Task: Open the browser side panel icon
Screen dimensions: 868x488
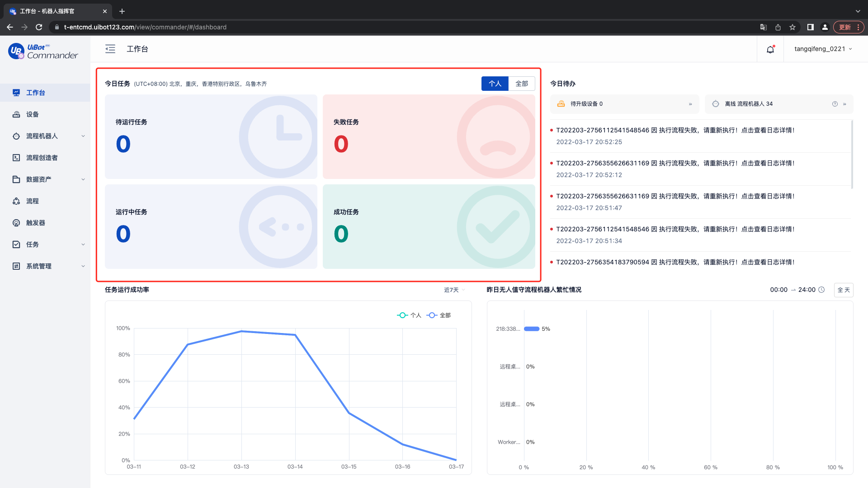Action: 811,27
